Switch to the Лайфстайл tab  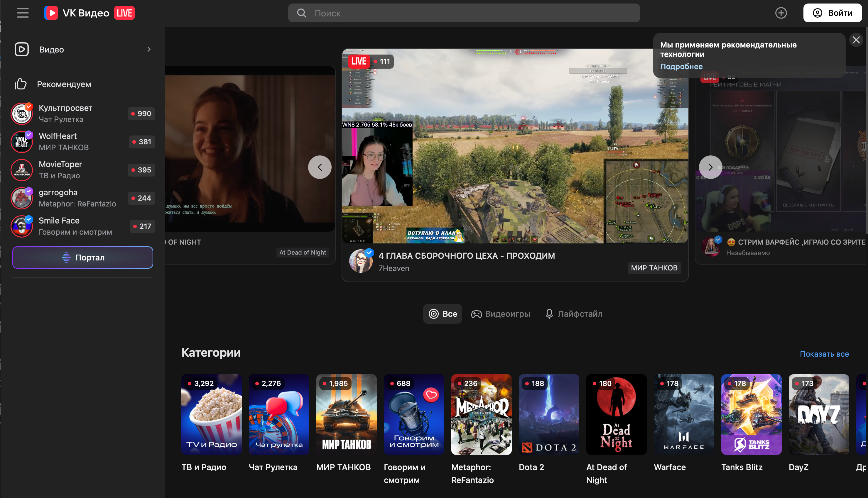coord(573,314)
